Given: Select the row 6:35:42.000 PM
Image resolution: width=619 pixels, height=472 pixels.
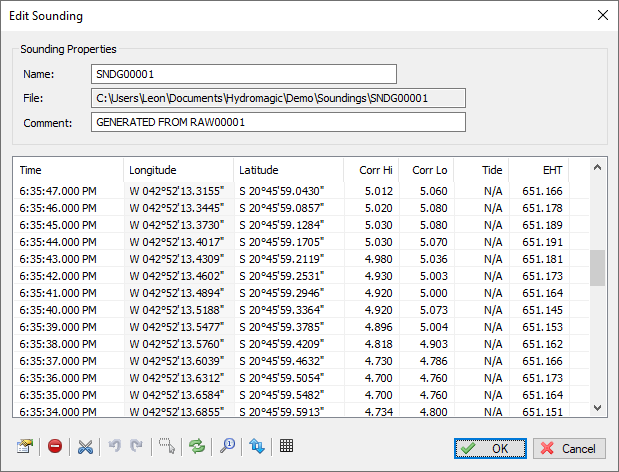Looking at the screenshot, I should coord(301,276).
